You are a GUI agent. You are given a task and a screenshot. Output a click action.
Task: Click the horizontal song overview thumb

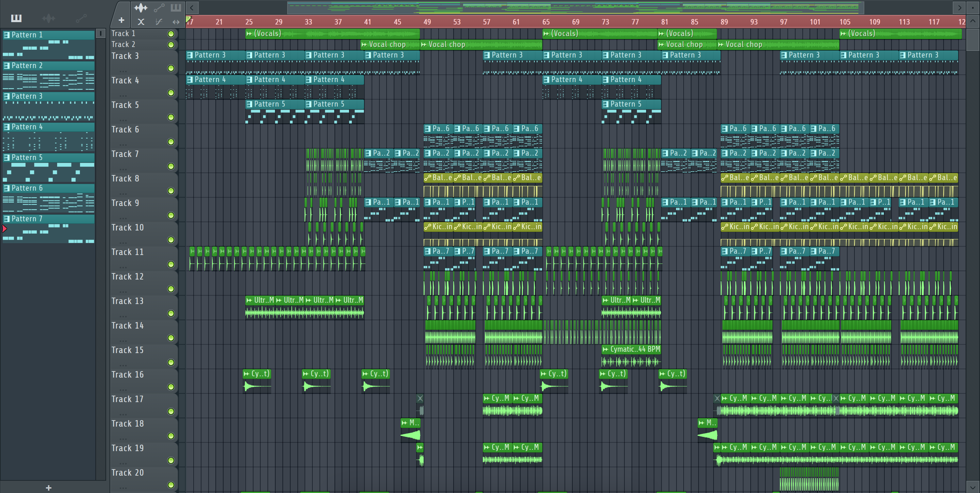576,7
